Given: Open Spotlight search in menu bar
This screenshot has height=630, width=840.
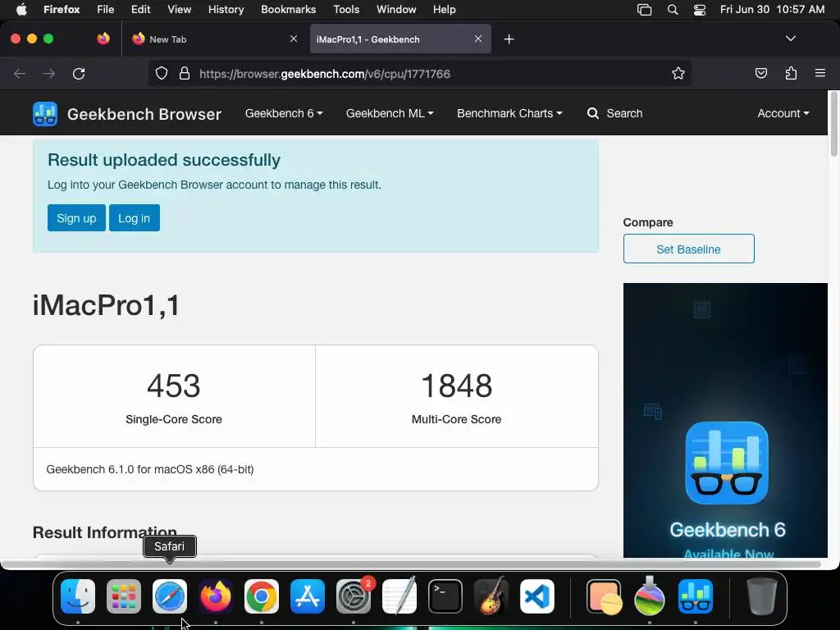Looking at the screenshot, I should point(673,10).
